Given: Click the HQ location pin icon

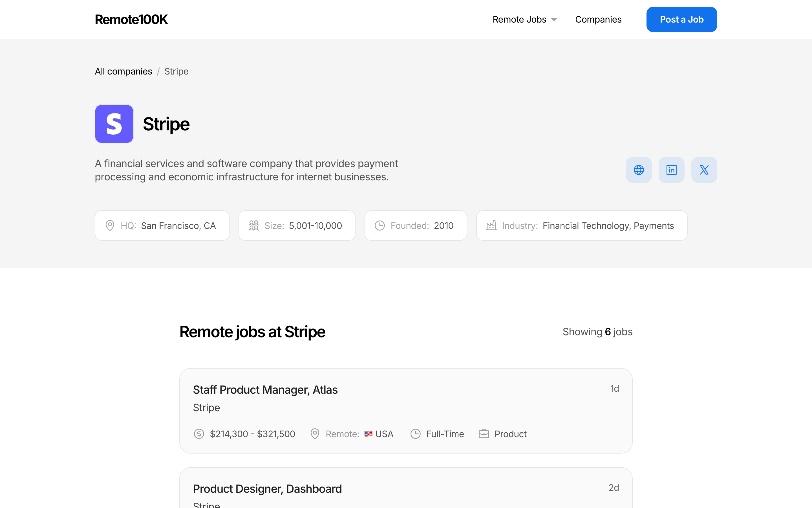Looking at the screenshot, I should coord(110,225).
